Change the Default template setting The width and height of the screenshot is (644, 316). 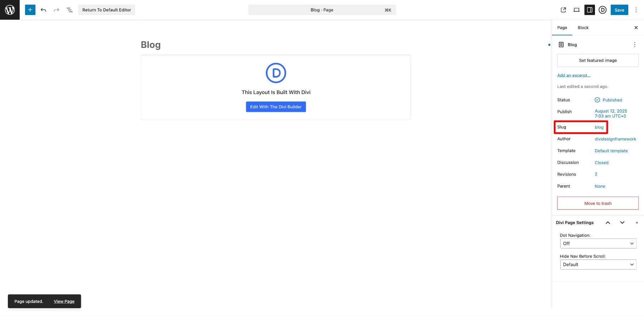611,151
